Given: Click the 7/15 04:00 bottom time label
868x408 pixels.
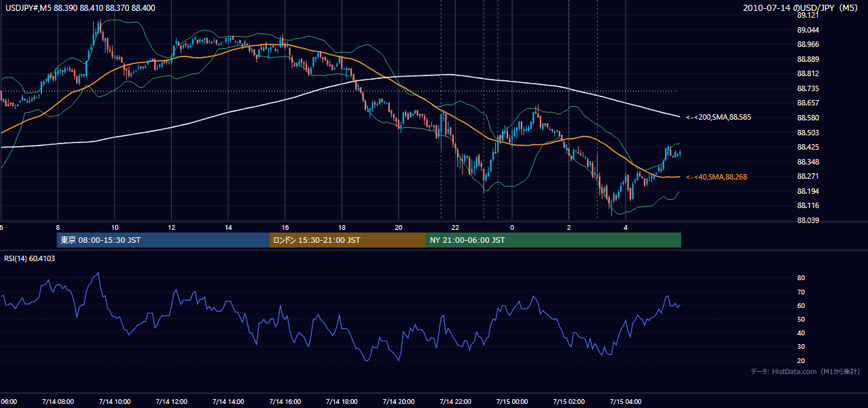Looking at the screenshot, I should pyautogui.click(x=626, y=401).
